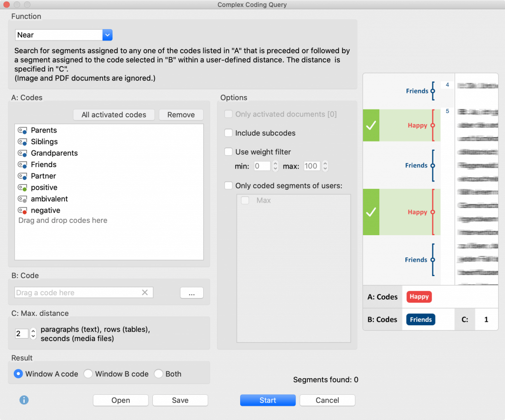Click the Siblings code icon
Screen dimensions: 505x420
(x=22, y=142)
